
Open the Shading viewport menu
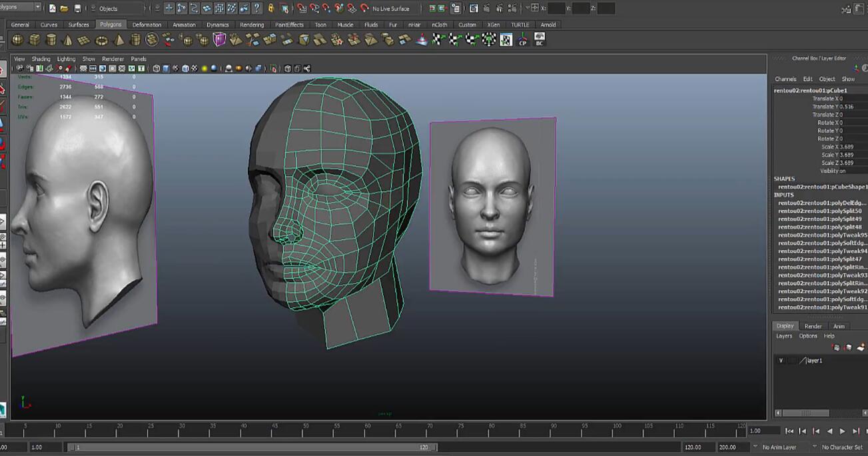pos(41,59)
